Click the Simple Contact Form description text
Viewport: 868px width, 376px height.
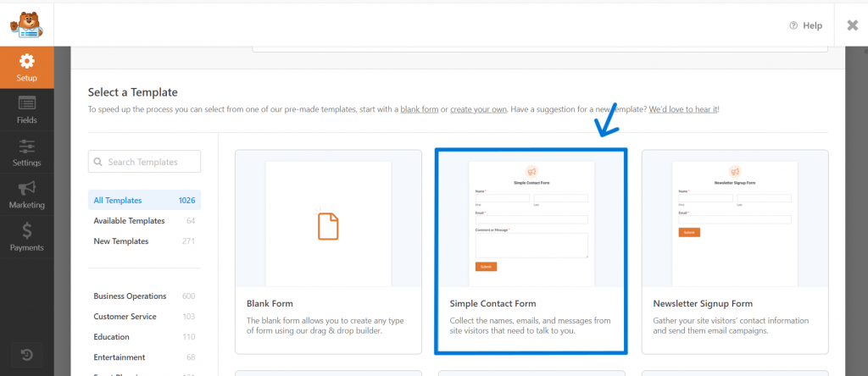pyautogui.click(x=531, y=326)
